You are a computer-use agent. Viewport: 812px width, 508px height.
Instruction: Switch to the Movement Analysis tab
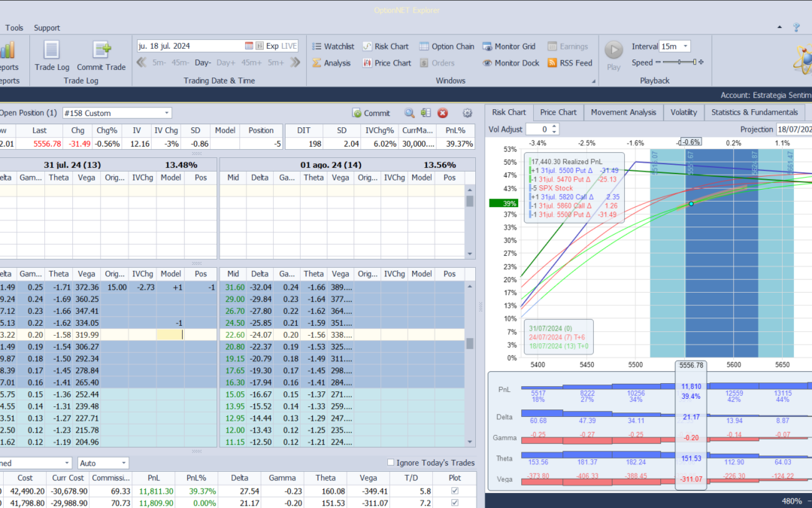click(623, 112)
